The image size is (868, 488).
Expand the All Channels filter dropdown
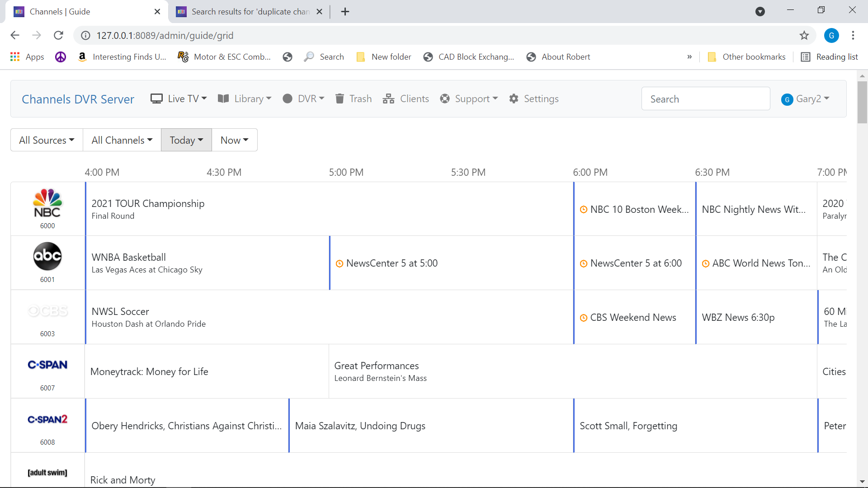coord(122,140)
